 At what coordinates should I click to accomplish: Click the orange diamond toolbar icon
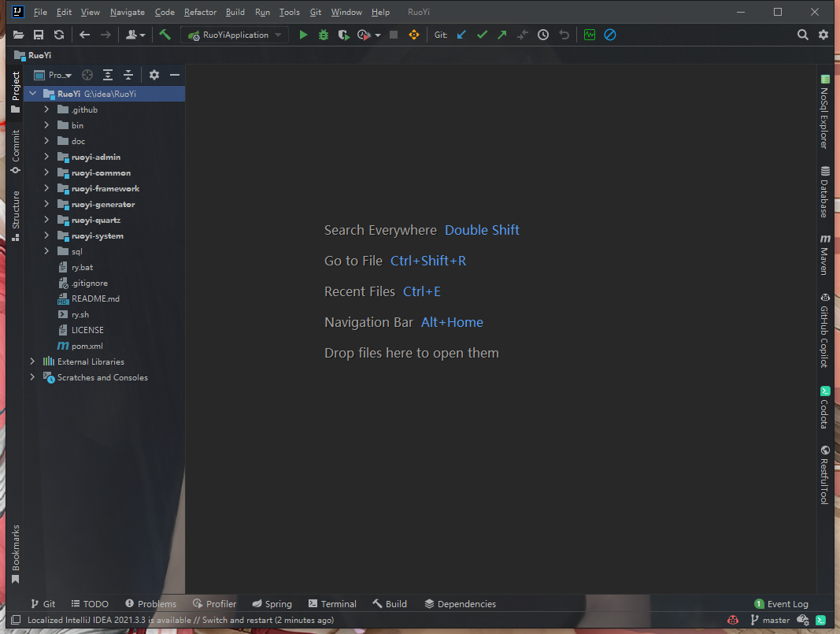pos(414,35)
